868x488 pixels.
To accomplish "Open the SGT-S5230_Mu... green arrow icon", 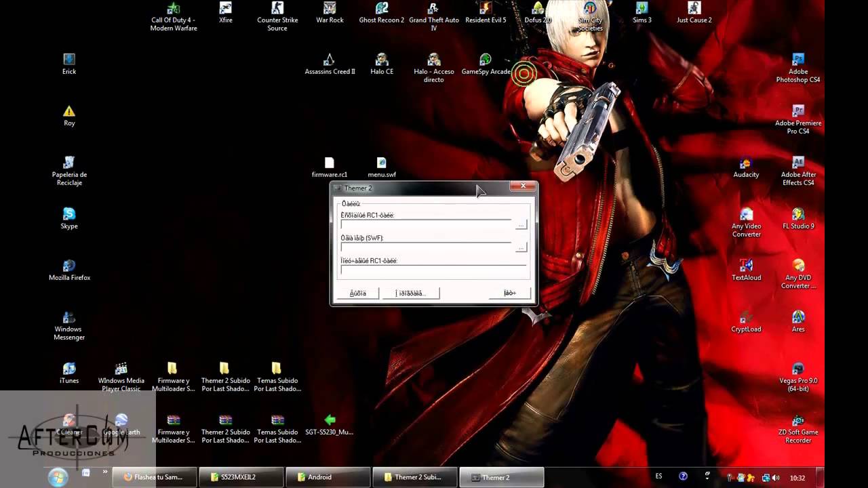I will [x=330, y=424].
